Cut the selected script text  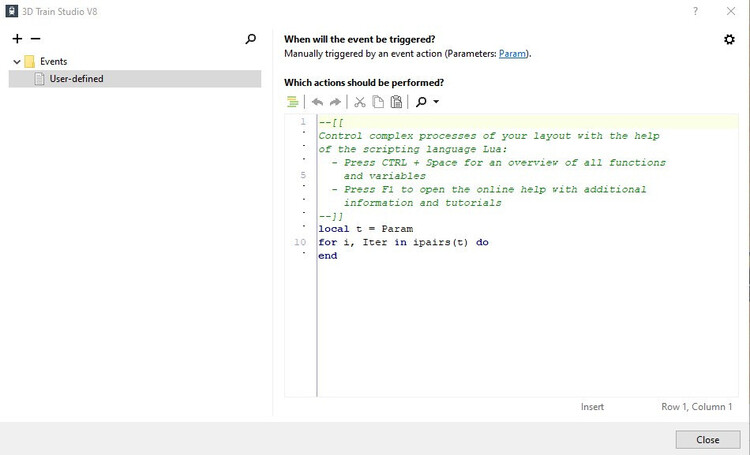[x=360, y=102]
